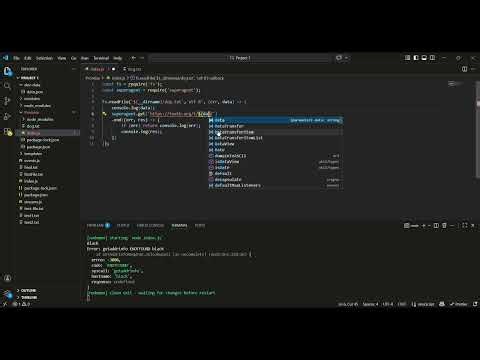Open the panel More Actions menu
The height and width of the screenshot is (360, 480).
(452, 226)
